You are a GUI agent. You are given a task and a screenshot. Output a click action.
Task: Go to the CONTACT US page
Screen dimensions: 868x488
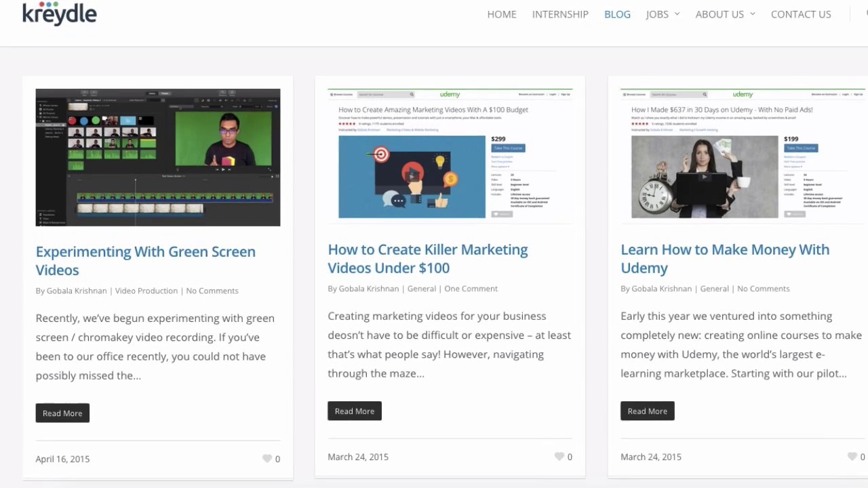[x=801, y=14]
